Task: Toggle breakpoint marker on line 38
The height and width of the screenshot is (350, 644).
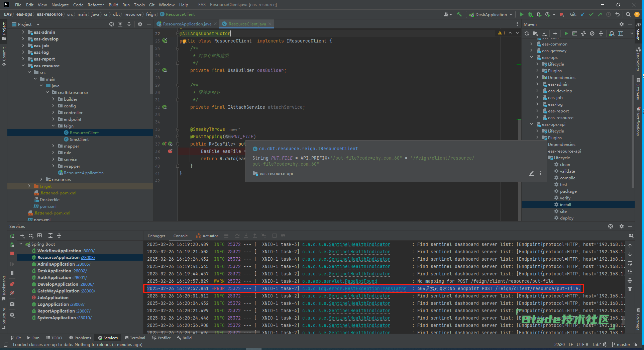Action: [170, 151]
